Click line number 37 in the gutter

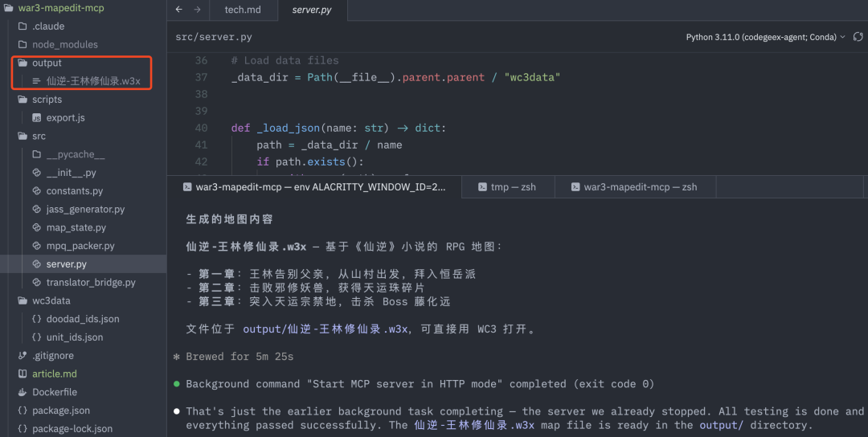(201, 77)
